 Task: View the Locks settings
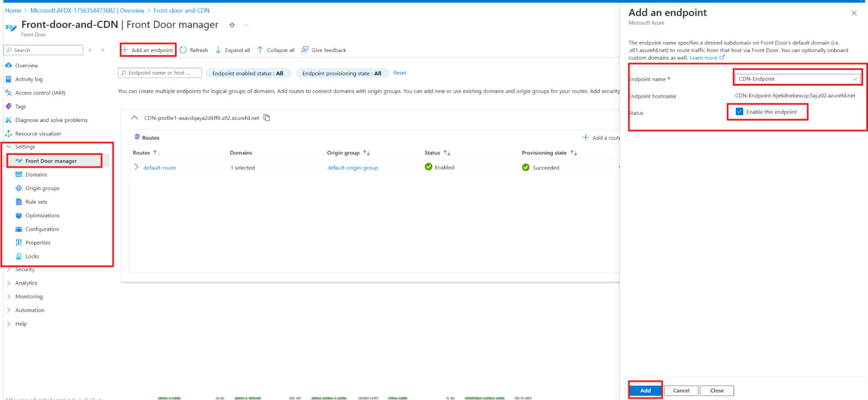(x=32, y=256)
